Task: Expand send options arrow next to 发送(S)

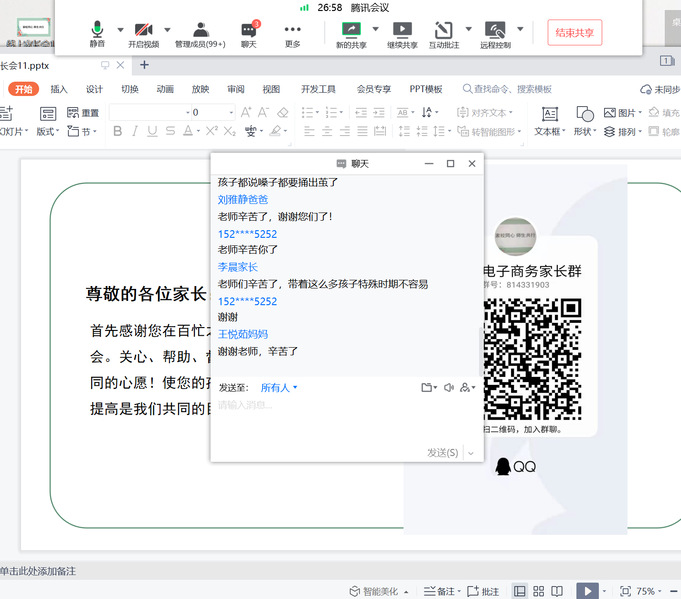Action: [470, 453]
